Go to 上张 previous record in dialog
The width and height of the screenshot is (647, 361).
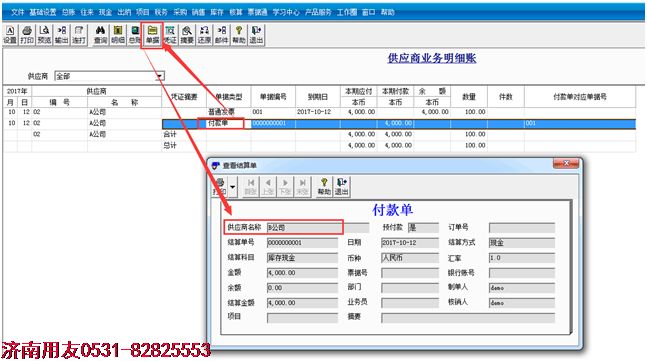268,187
